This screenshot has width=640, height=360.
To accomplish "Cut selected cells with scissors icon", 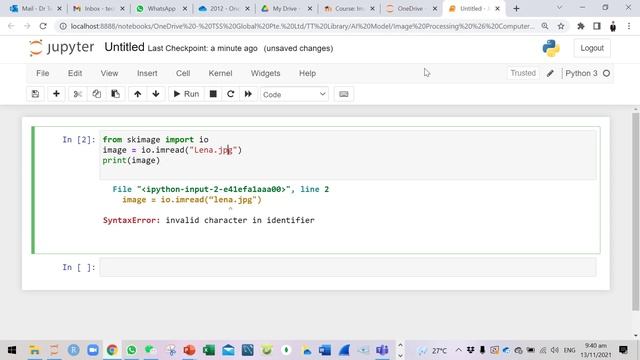I will coord(78,94).
